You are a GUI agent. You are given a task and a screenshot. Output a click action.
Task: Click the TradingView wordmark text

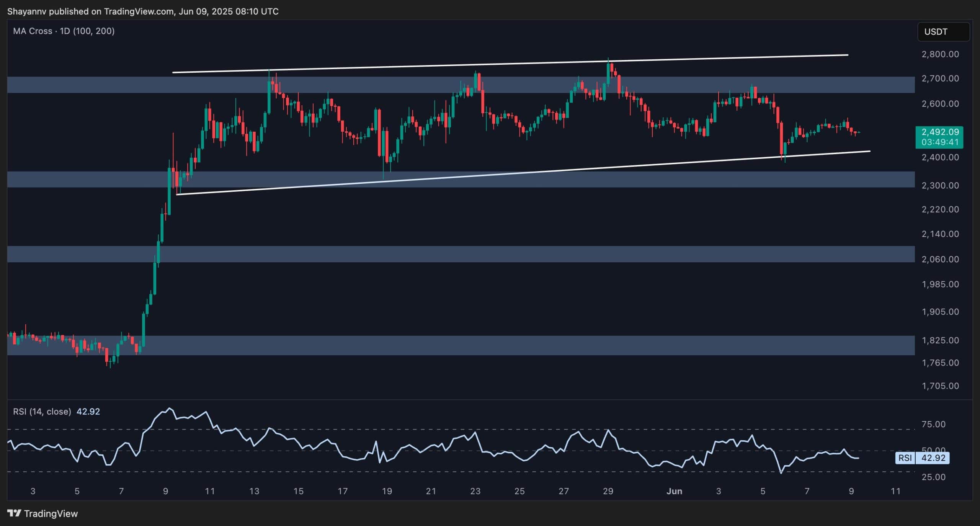[x=51, y=514]
